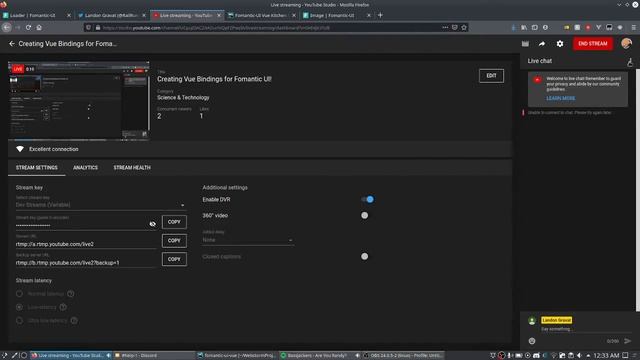Open Firefox library icon in toolbar
Image resolution: width=640 pixels, height=360 pixels.
pyautogui.click(x=524, y=27)
